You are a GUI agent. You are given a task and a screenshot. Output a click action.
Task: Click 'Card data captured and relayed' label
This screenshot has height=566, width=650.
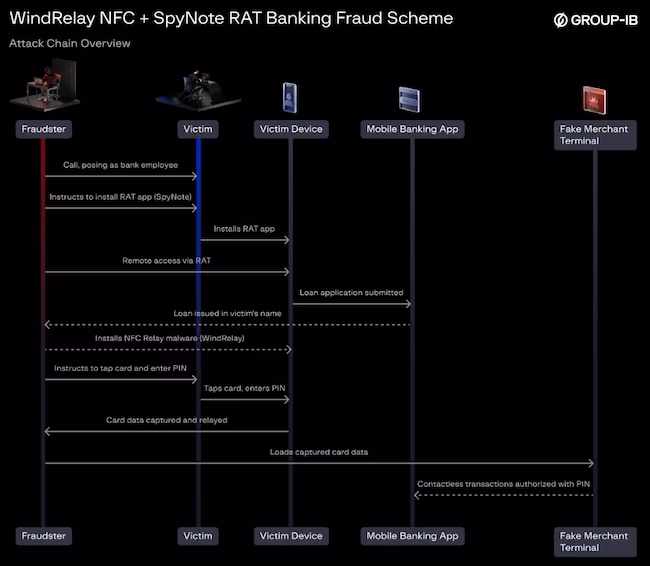(167, 420)
